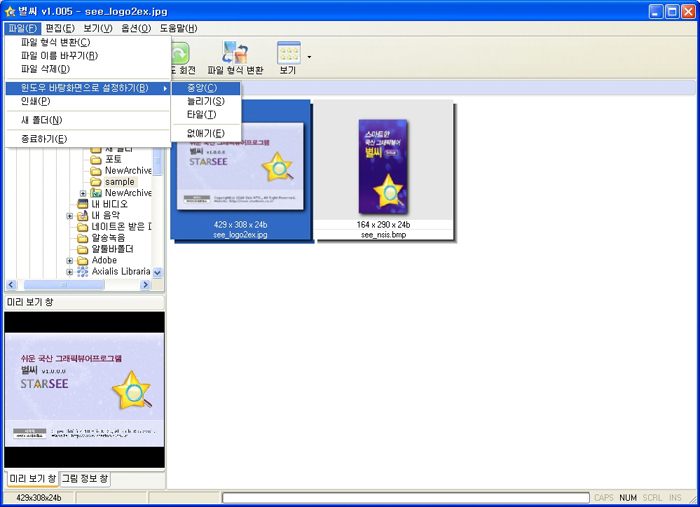
Task: Click the 알송녹음 folder icon
Action: click(82, 238)
